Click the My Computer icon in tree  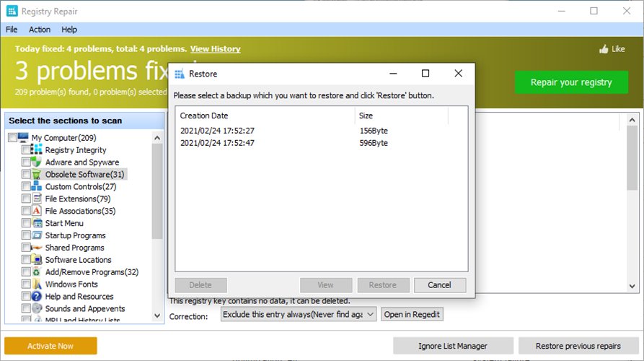[x=23, y=137]
